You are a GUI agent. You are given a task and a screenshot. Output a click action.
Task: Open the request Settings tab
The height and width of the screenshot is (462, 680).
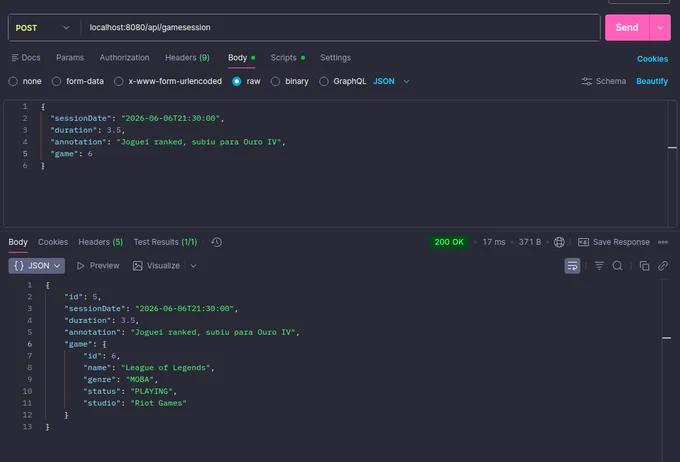(335, 58)
